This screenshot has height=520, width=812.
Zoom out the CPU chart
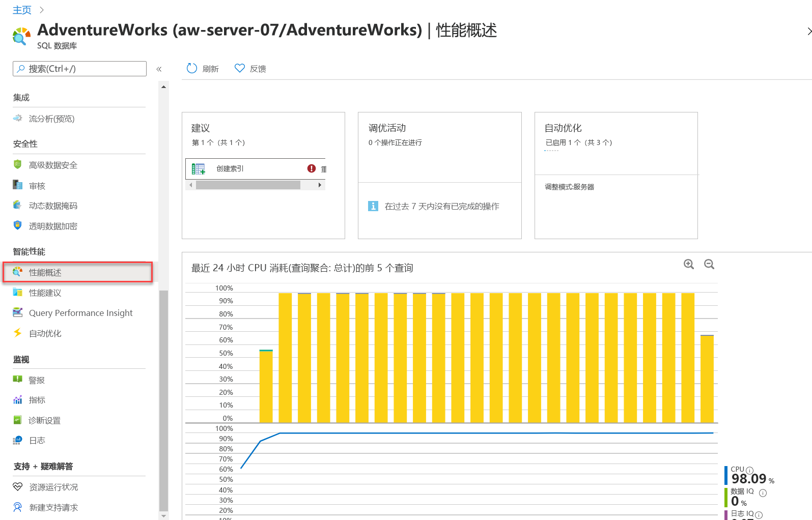tap(709, 264)
